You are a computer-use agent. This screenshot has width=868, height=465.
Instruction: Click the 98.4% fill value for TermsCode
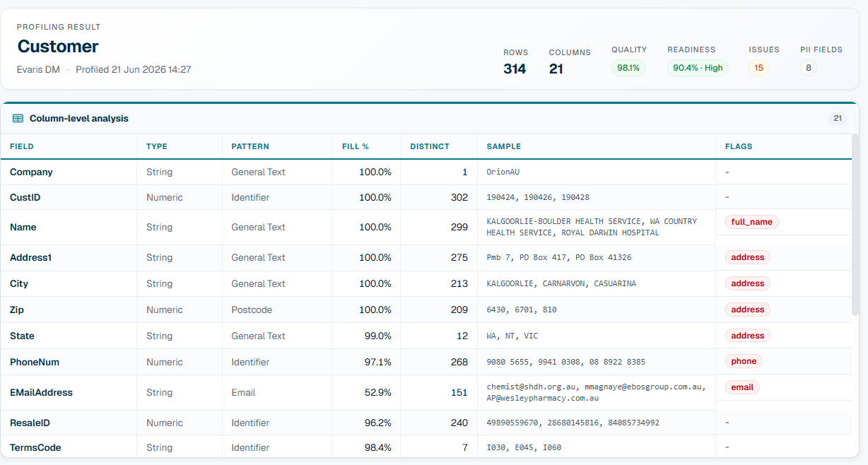tap(378, 448)
